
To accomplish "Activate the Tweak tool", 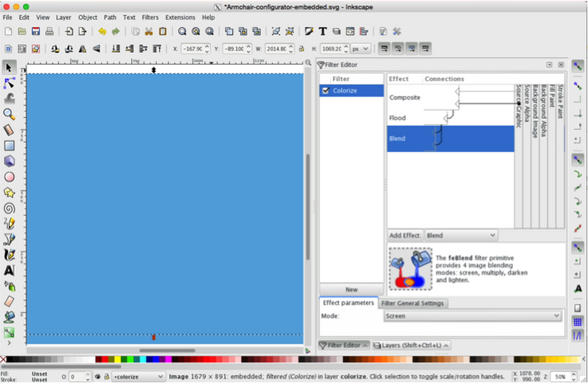I will coord(9,99).
